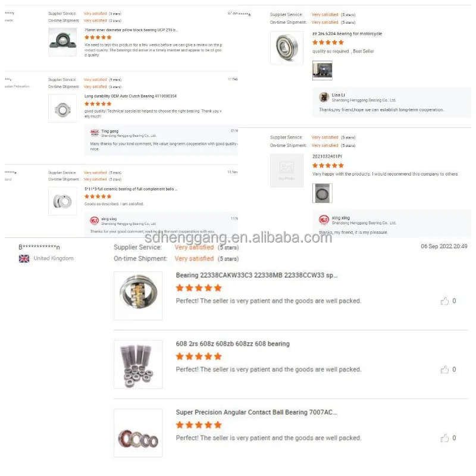Open the 608 bearing product thumbnail
Image resolution: width=476 pixels, height=476 pixels.
tap(138, 364)
